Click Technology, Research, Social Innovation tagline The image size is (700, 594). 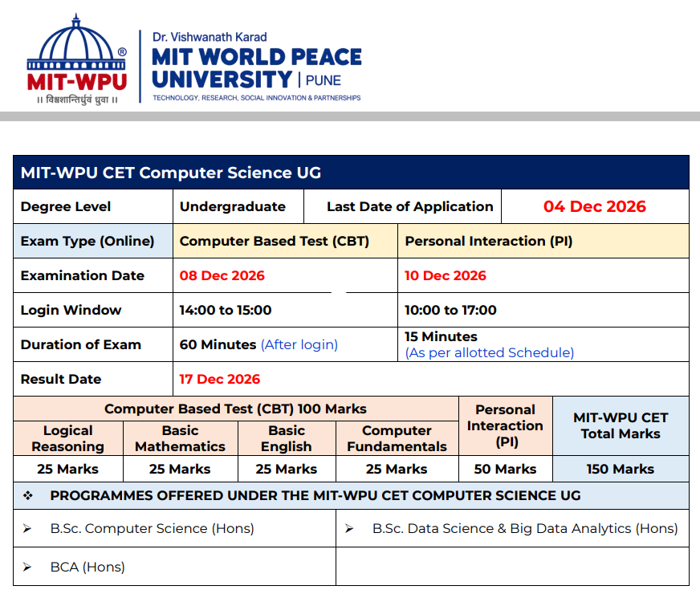click(257, 98)
